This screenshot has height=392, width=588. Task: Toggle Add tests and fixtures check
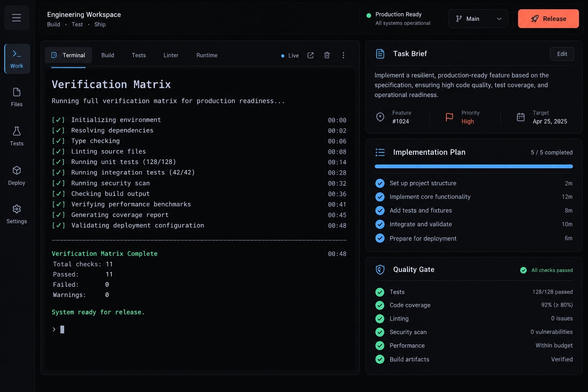(x=380, y=211)
